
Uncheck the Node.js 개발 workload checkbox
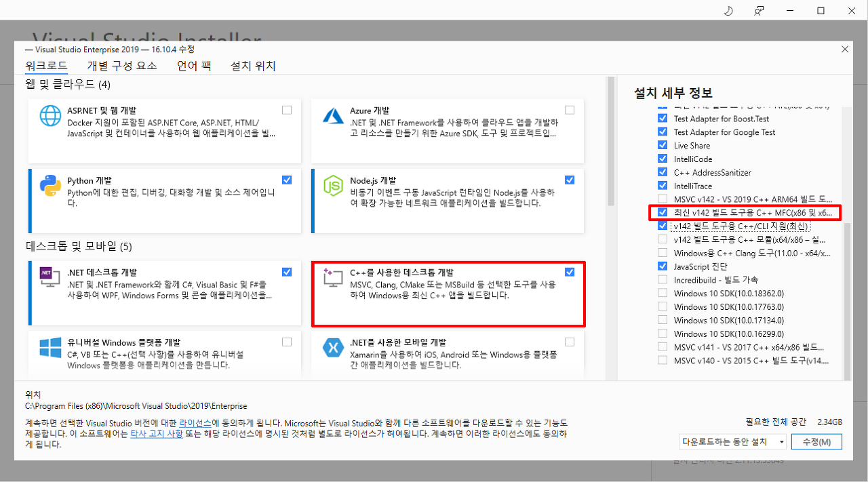[x=570, y=180]
